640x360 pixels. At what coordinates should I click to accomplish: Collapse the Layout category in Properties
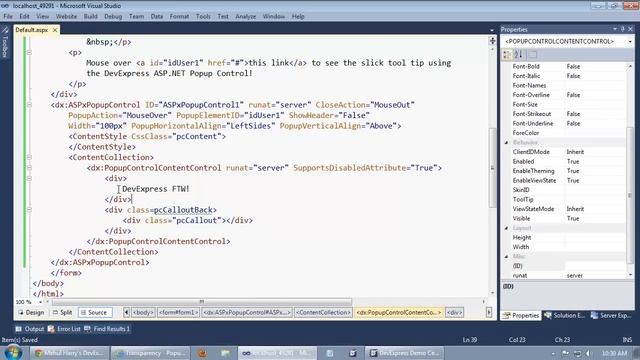[x=507, y=228]
